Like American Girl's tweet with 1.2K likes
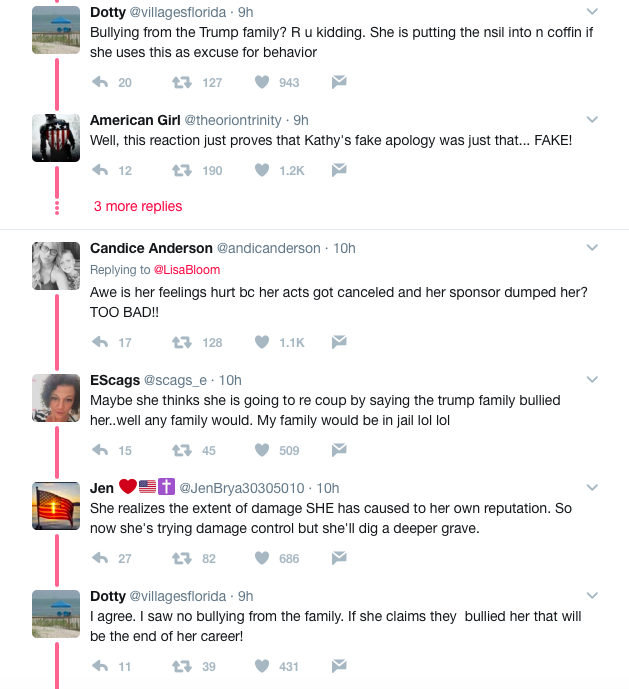This screenshot has width=629, height=689. click(262, 170)
